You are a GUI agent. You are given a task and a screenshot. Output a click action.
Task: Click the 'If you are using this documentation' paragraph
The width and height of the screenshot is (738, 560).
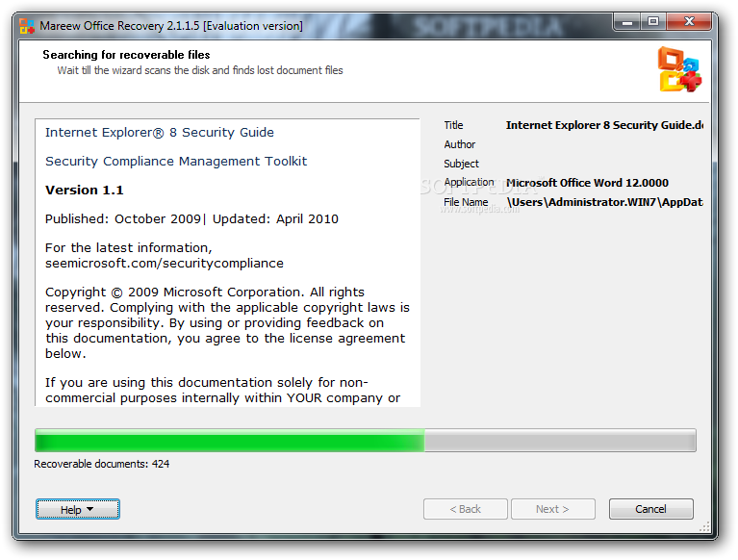222,390
